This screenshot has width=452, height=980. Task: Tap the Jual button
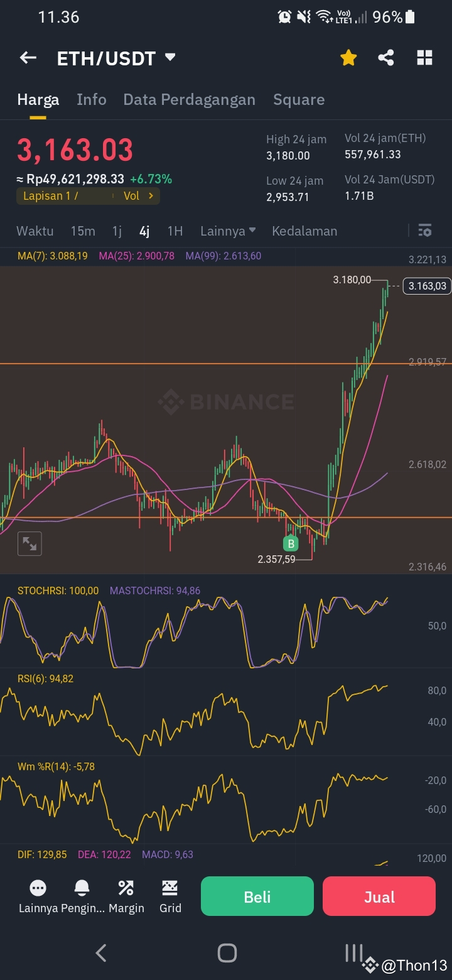point(379,896)
